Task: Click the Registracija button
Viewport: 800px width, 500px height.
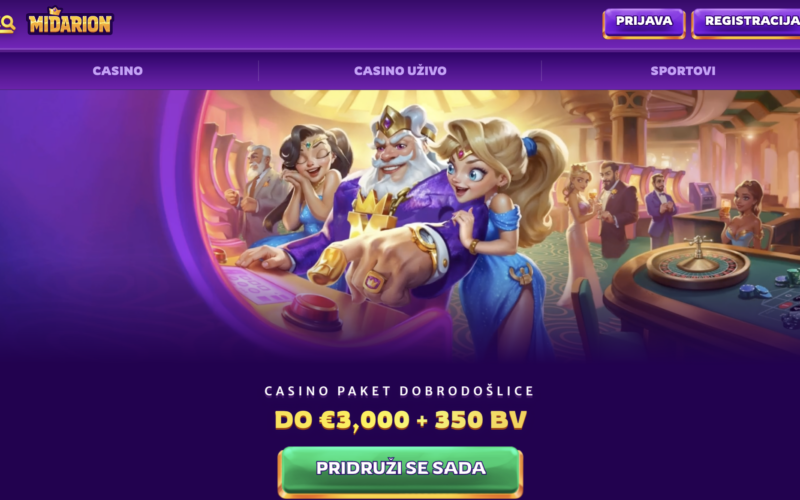Action: click(x=746, y=23)
